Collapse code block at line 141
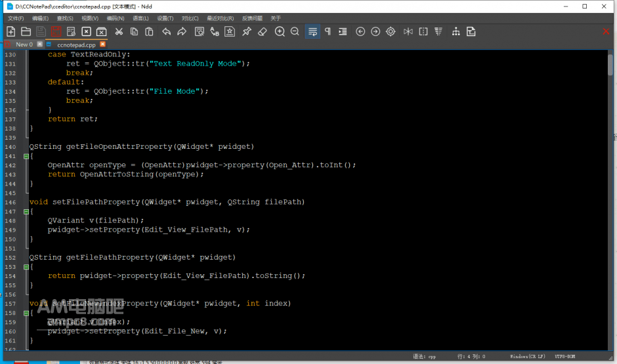The height and width of the screenshot is (364, 617). (26, 157)
